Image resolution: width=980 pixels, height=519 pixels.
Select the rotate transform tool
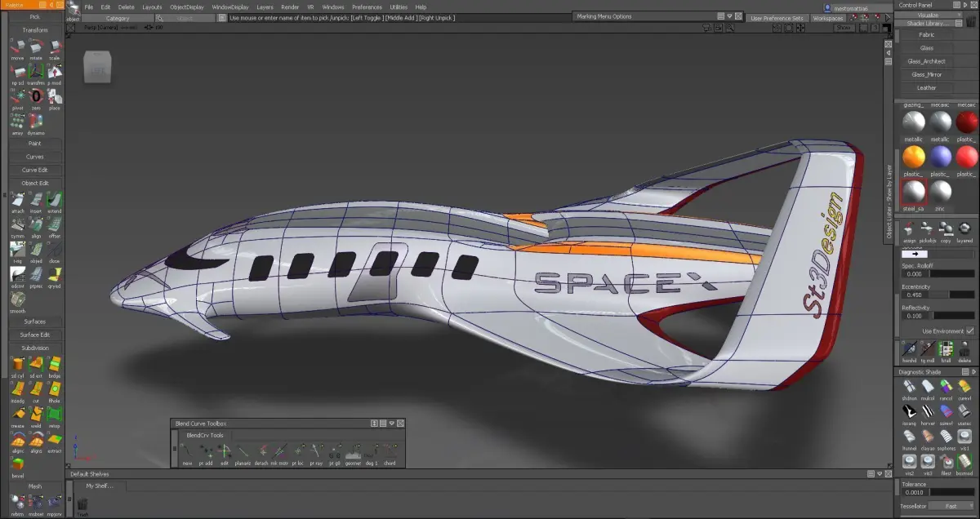point(36,47)
